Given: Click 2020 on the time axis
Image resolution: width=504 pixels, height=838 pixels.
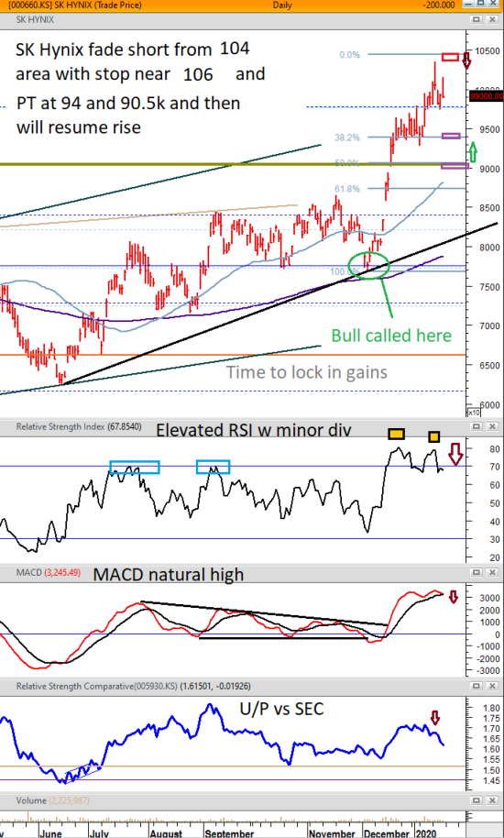Looking at the screenshot, I should point(428,833).
